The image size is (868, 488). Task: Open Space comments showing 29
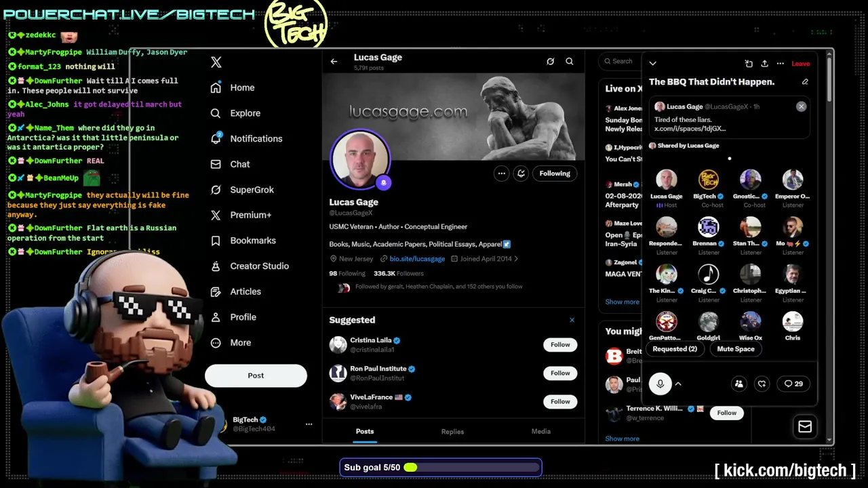coord(793,384)
